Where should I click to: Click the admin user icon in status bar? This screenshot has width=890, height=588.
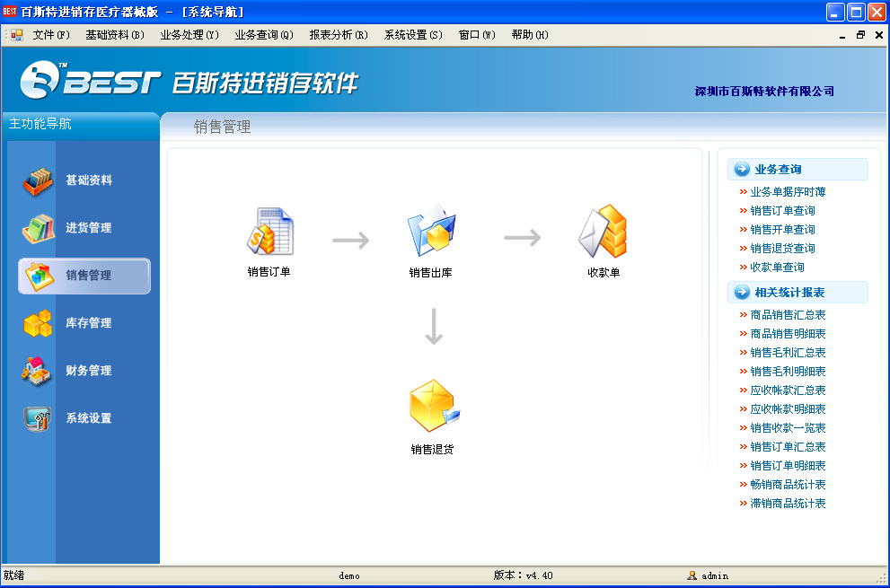pos(692,575)
